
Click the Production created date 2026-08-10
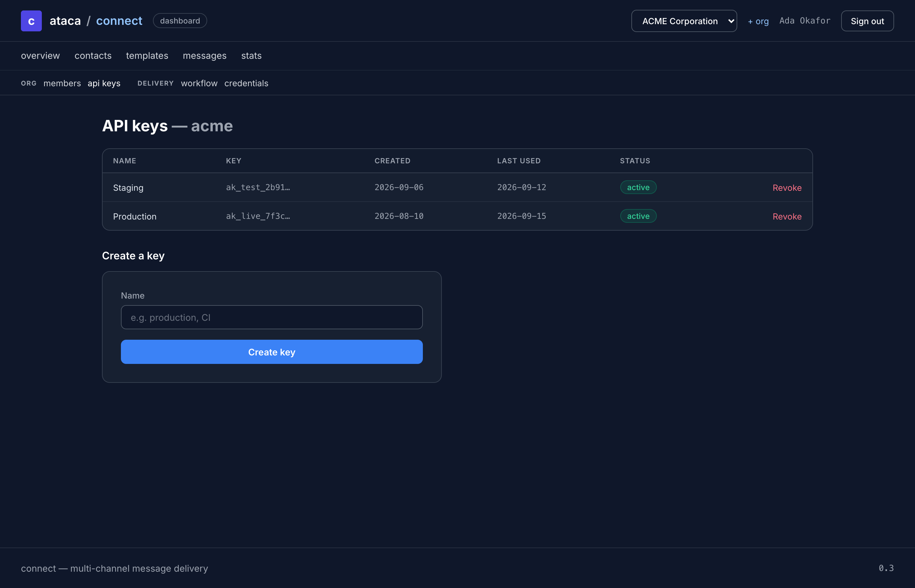pos(399,216)
